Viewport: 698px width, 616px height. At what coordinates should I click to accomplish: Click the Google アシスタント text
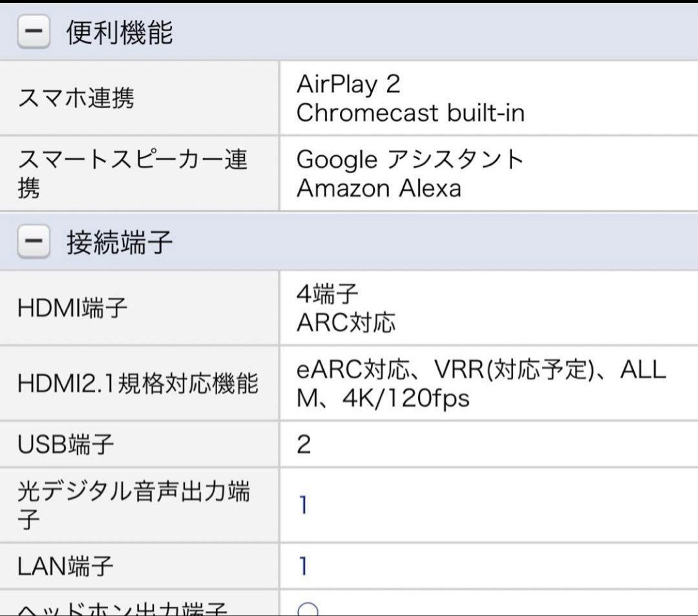point(410,159)
